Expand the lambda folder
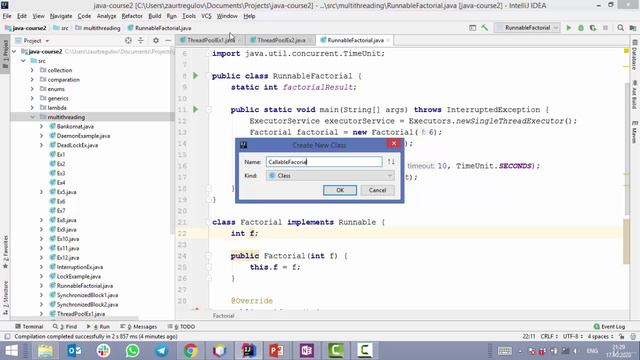640x360 pixels. (32, 108)
